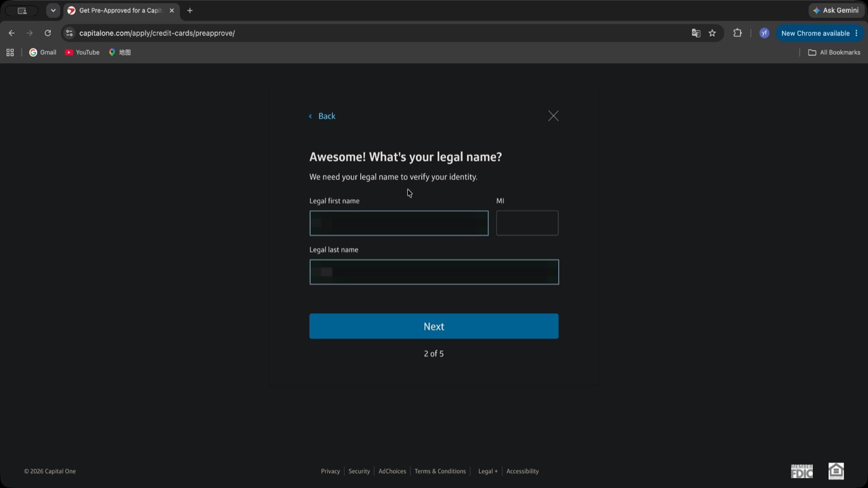This screenshot has width=868, height=488.
Task: Expand the Legal + footer menu
Action: [488, 471]
